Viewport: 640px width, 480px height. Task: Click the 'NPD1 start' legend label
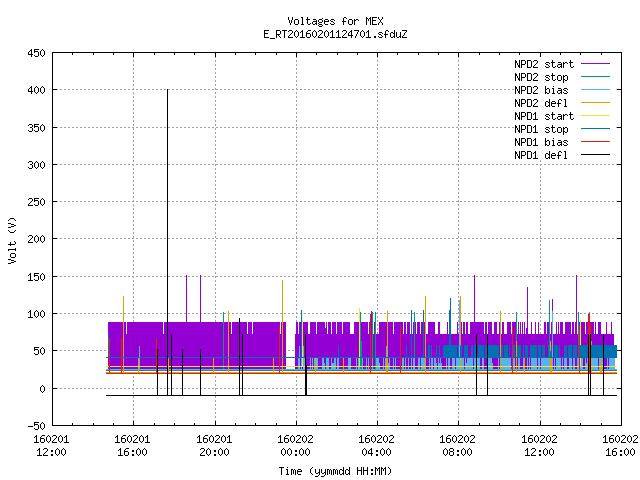coord(544,116)
